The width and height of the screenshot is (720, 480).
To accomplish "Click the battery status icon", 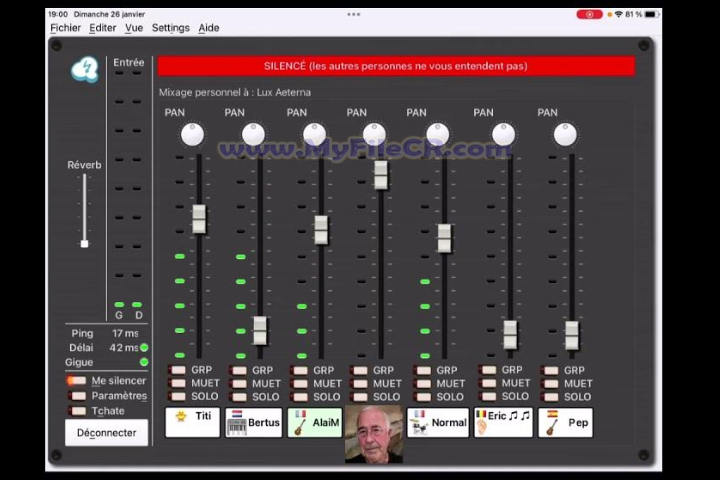I will click(x=652, y=14).
